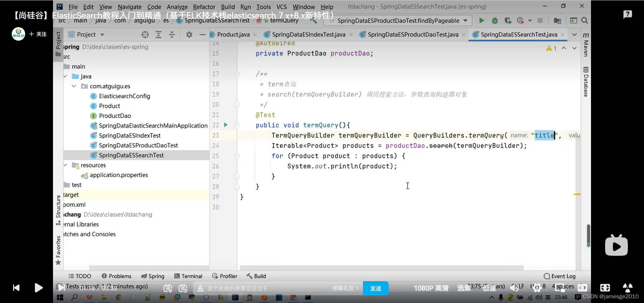
Task: Click the Windows Start button on taskbar
Action: coord(60,298)
